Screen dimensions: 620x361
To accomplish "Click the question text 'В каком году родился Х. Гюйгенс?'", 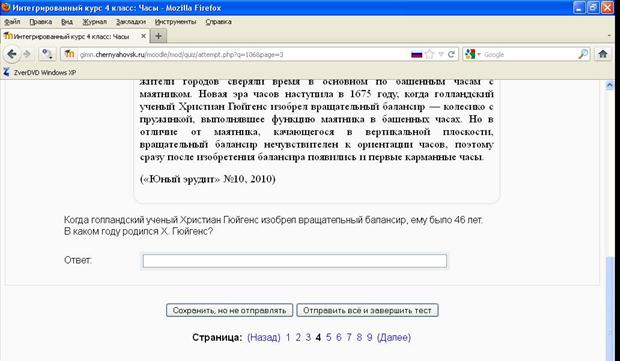I will (x=138, y=232).
